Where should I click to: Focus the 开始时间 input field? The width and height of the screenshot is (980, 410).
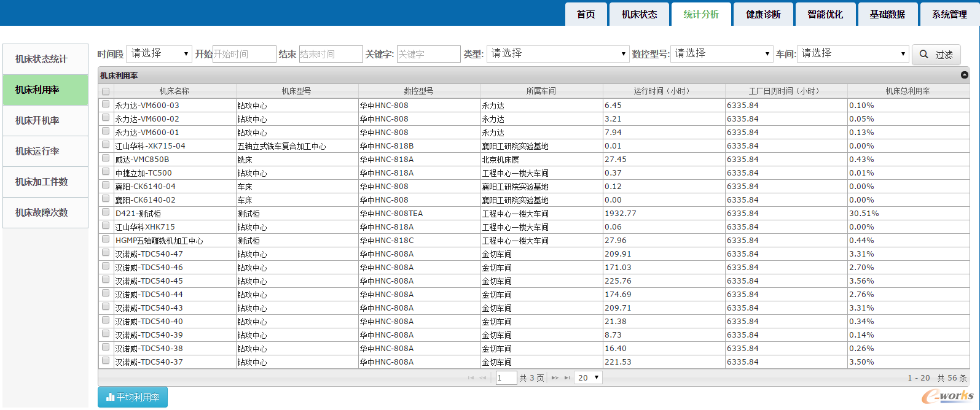pyautogui.click(x=245, y=54)
